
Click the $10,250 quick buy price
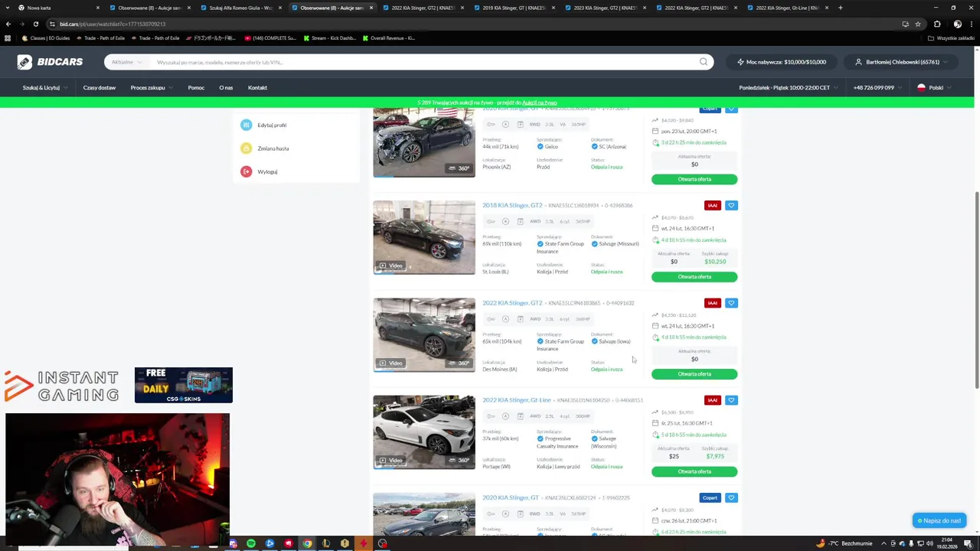tap(715, 262)
